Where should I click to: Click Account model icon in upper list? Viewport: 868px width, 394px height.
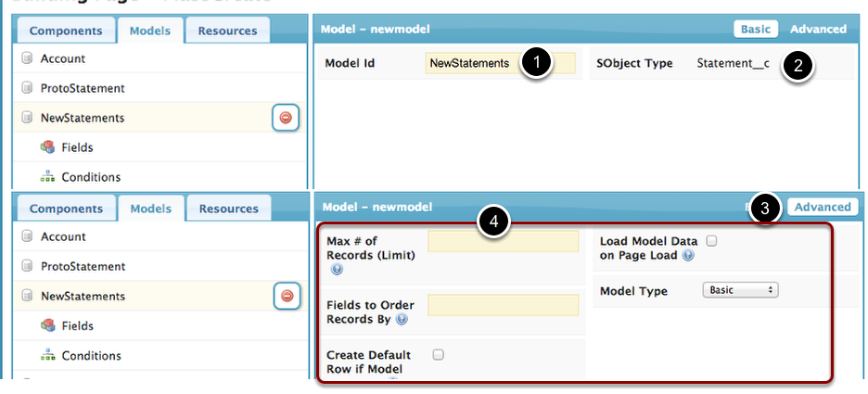pyautogui.click(x=27, y=58)
